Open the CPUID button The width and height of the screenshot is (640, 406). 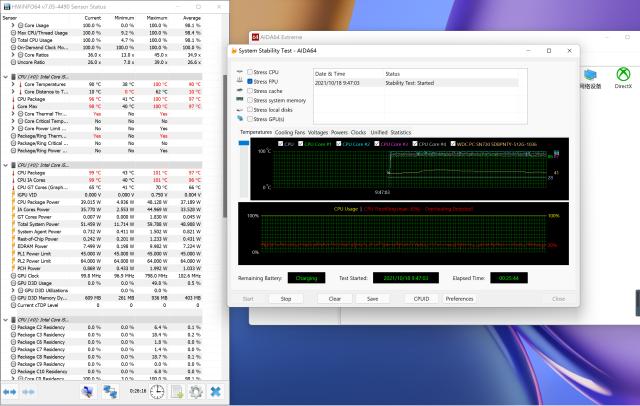point(421,299)
